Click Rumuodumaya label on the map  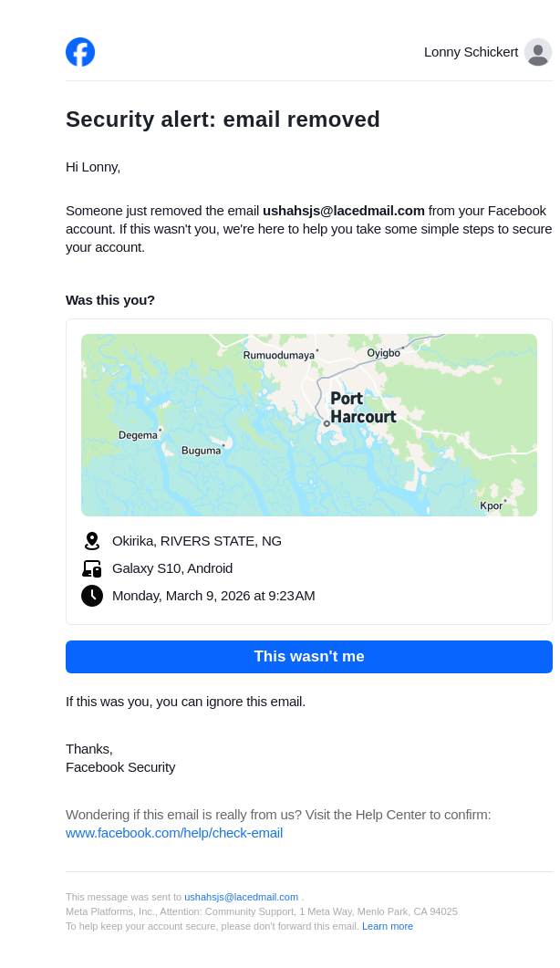(x=278, y=355)
